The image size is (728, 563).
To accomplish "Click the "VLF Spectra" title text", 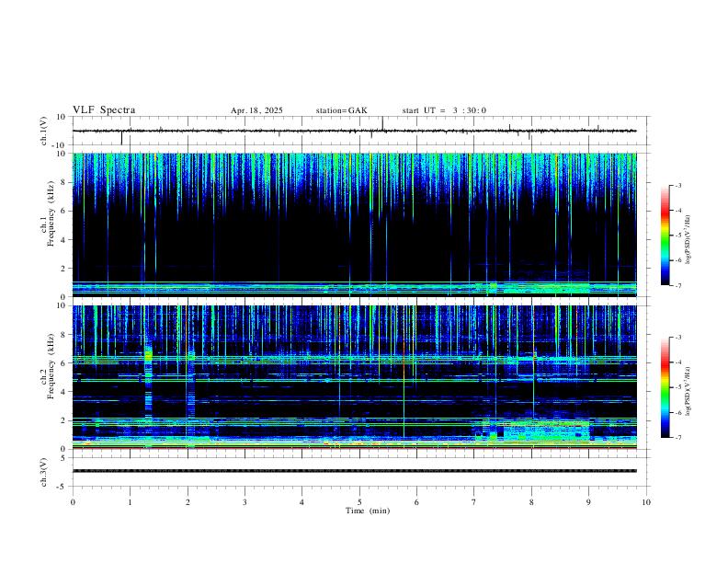I will [x=104, y=110].
